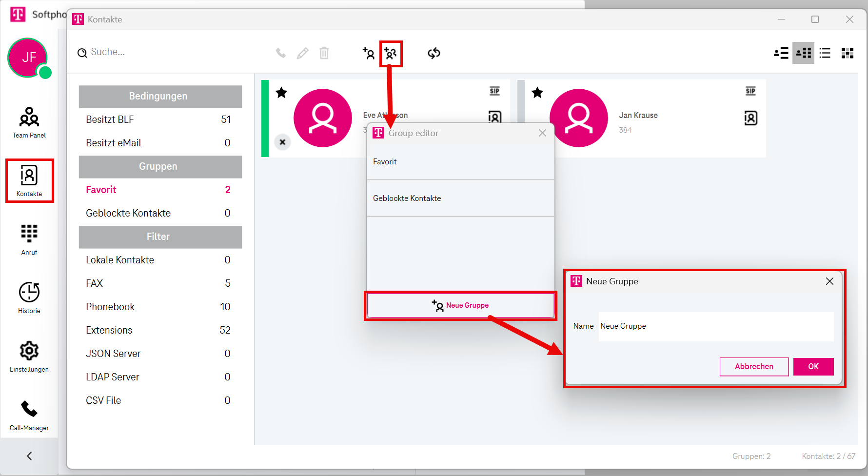Image resolution: width=868 pixels, height=476 pixels.
Task: Open the Call-Manager
Action: click(x=29, y=415)
